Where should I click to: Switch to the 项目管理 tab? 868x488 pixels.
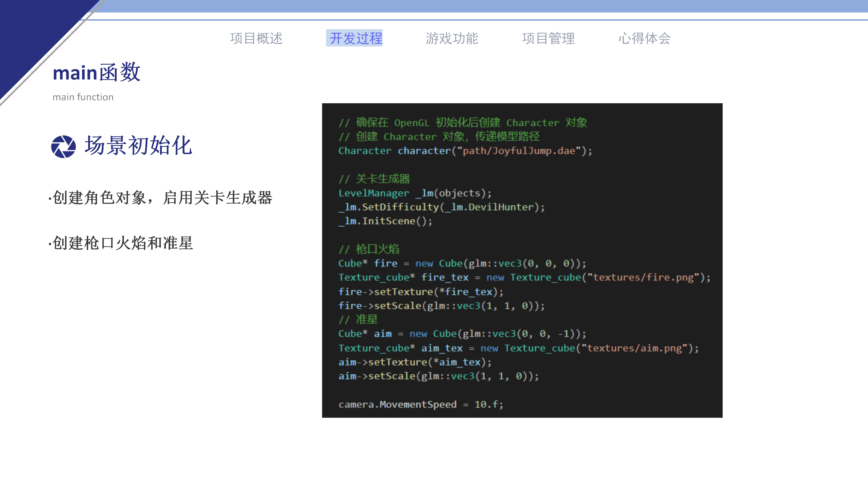point(549,38)
